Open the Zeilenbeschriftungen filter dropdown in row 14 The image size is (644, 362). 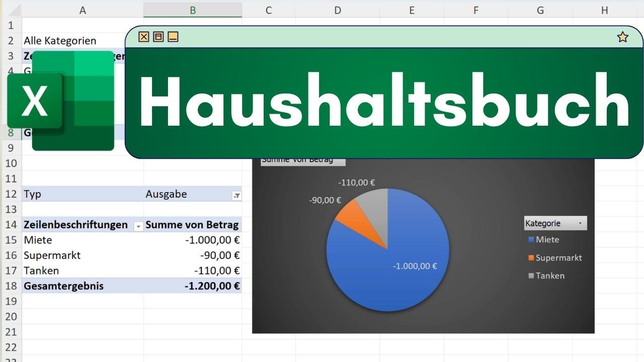click(x=138, y=227)
